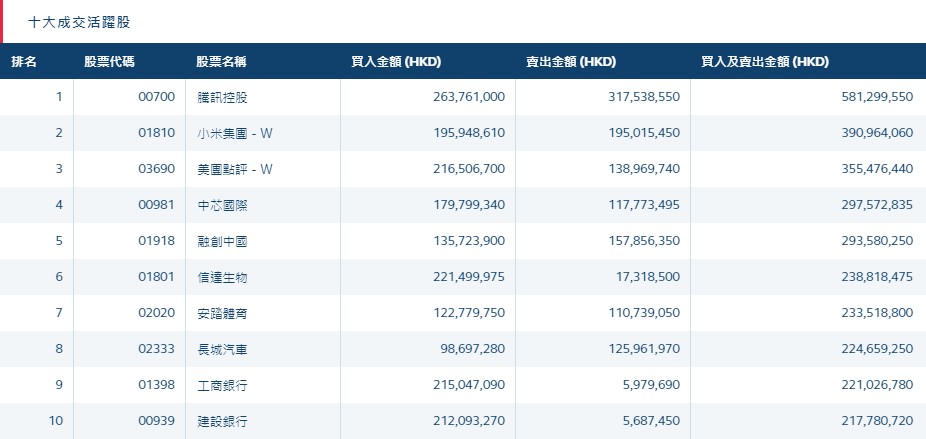Select stock name 騰訊控股

click(222, 97)
